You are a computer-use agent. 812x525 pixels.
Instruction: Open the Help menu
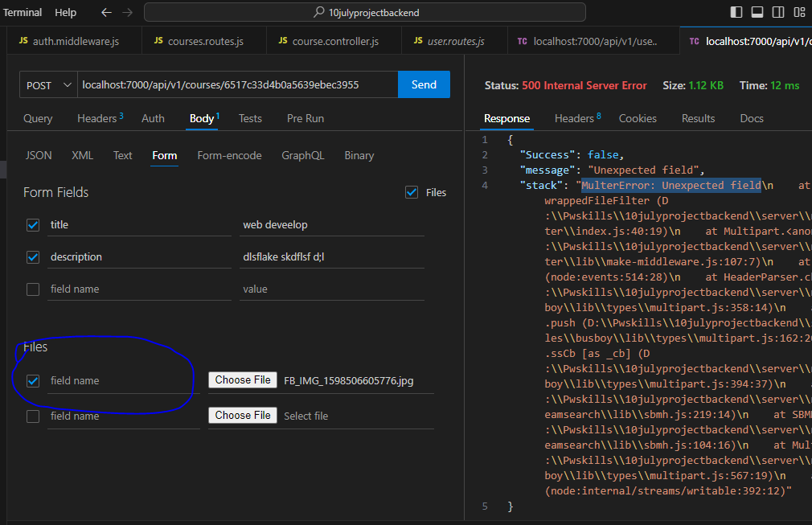click(x=66, y=12)
